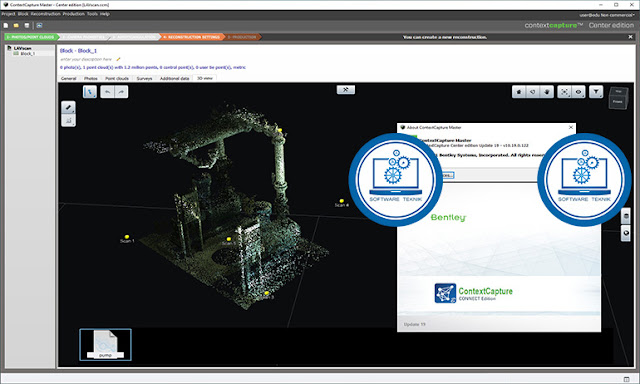Select the 3D view tab

click(x=205, y=78)
